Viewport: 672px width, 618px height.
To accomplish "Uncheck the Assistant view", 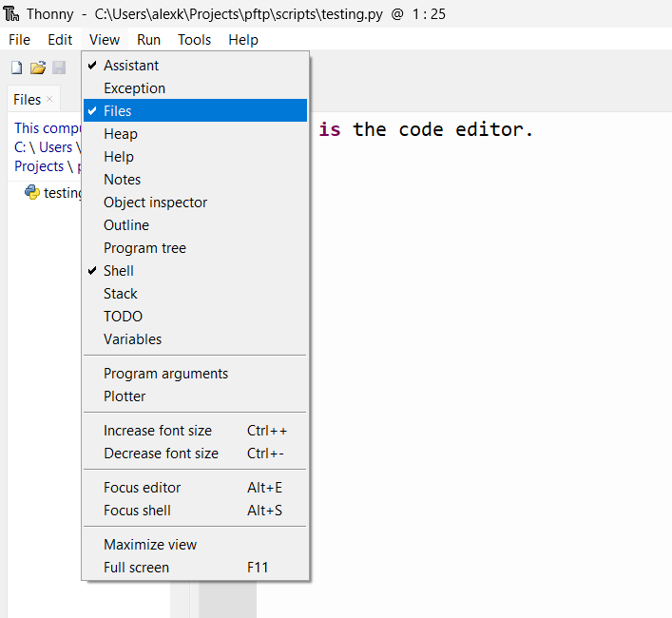I will 195,66.
